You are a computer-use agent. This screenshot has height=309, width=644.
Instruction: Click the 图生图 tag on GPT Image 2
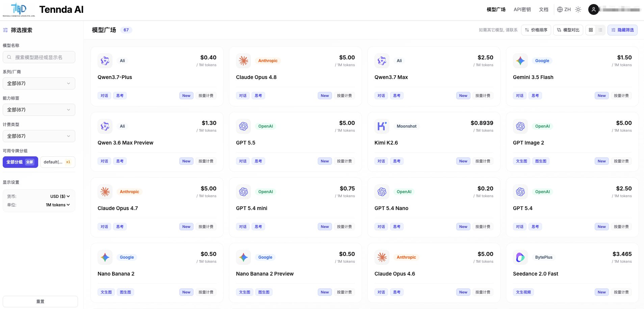(541, 161)
